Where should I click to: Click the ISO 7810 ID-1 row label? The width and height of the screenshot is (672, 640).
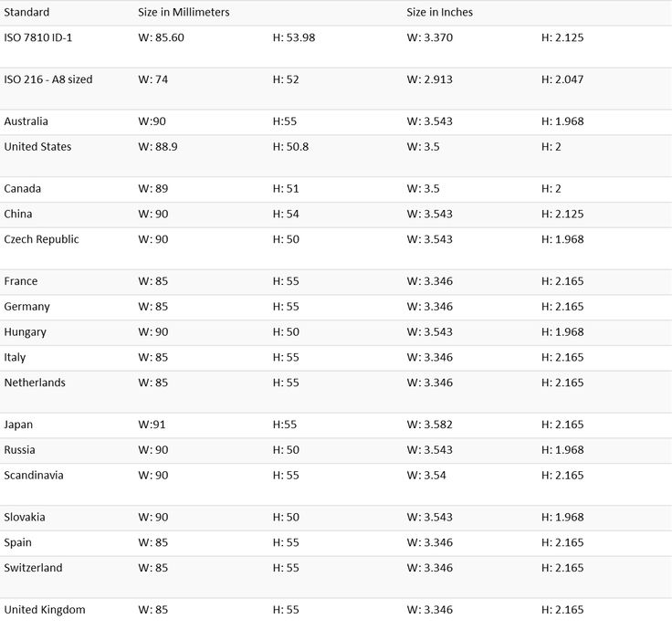coord(38,37)
